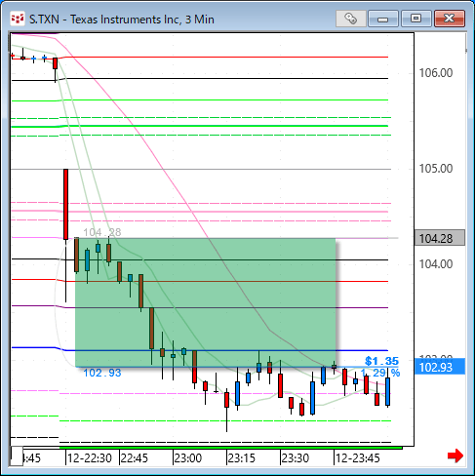Click the 1.29 % measurement label
This screenshot has height=476, width=475.
point(380,373)
